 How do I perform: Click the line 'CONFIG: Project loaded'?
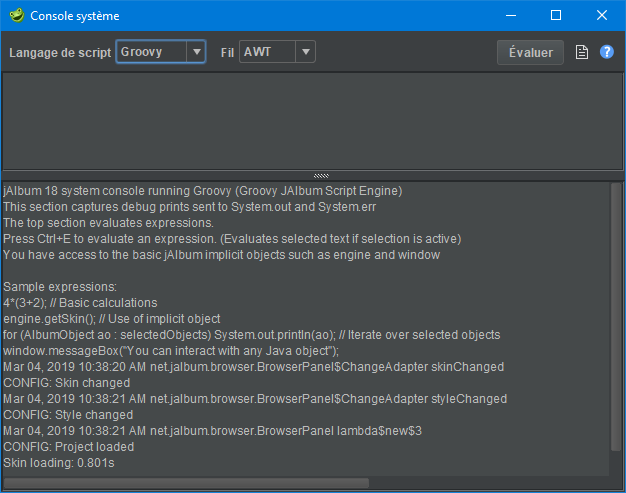69,447
